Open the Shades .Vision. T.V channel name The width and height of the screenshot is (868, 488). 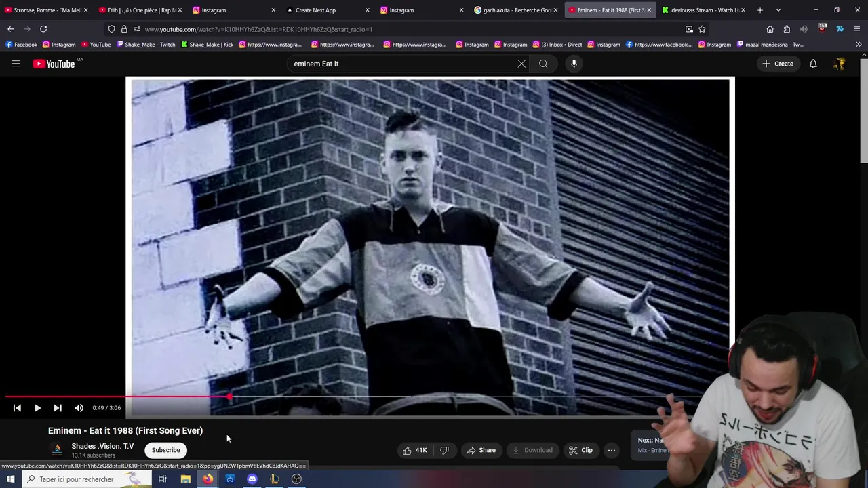[x=102, y=446]
